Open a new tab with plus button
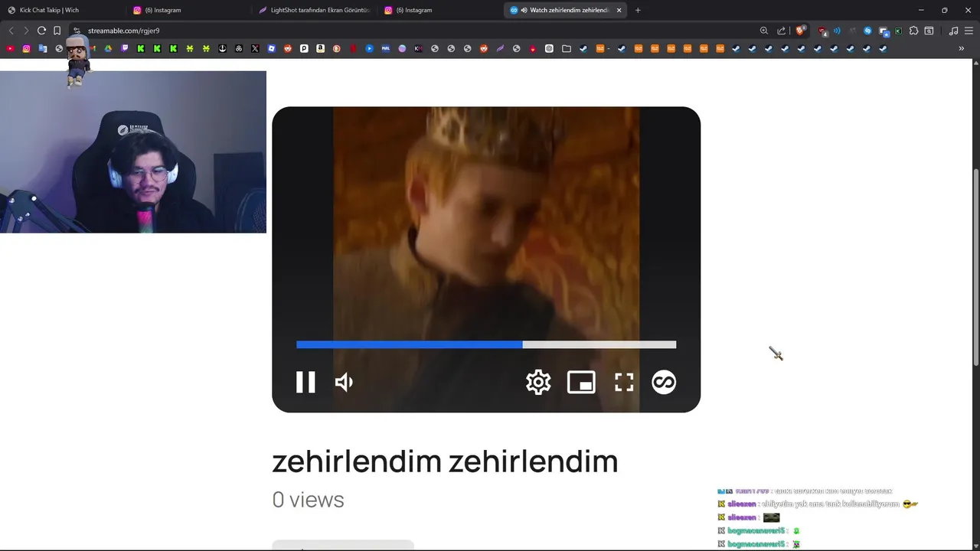Image resolution: width=980 pixels, height=551 pixels. (x=638, y=10)
